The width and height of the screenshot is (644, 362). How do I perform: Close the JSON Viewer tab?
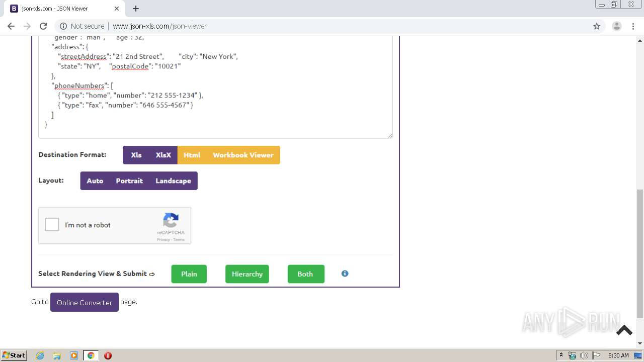pos(117,9)
